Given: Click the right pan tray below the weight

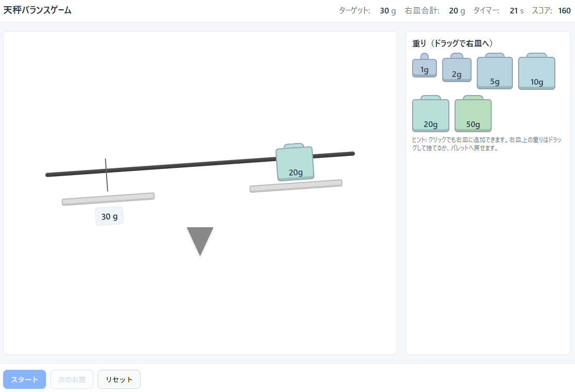Looking at the screenshot, I should pos(296,186).
